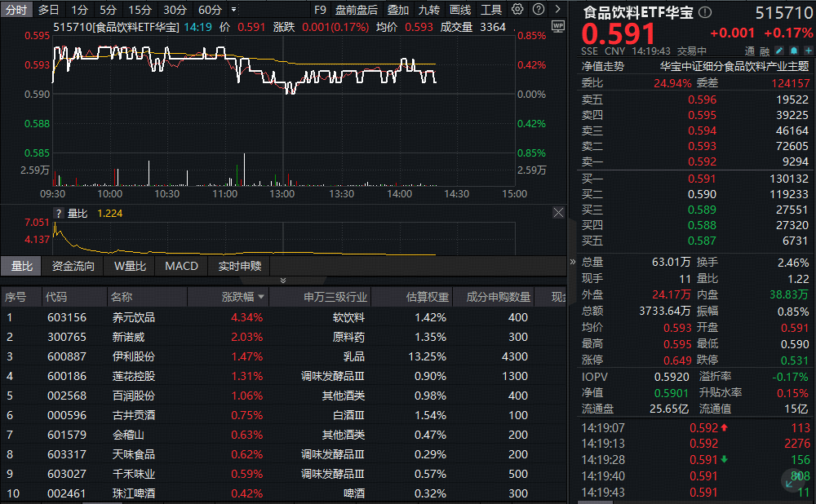Click the round shrink arrow floating button
Screen dimensions: 816x504
point(793,483)
